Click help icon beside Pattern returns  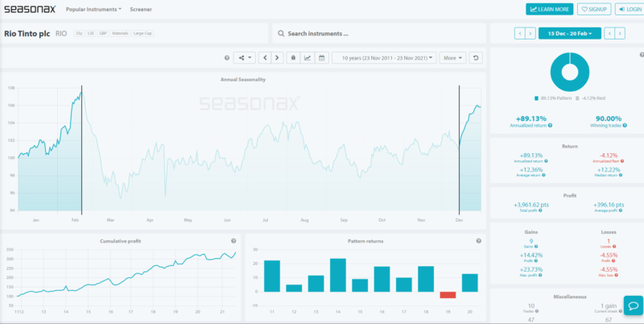click(477, 241)
